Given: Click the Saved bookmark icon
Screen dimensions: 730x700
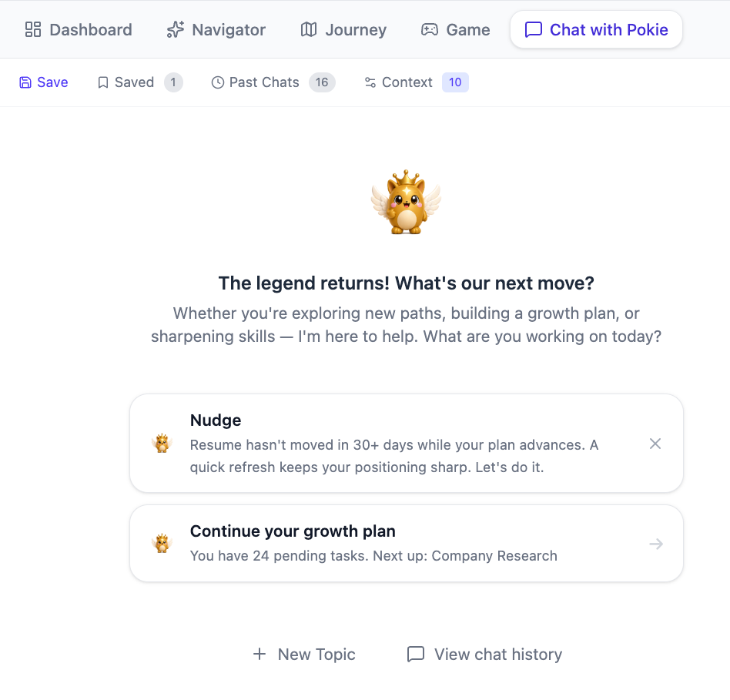Looking at the screenshot, I should tap(103, 82).
